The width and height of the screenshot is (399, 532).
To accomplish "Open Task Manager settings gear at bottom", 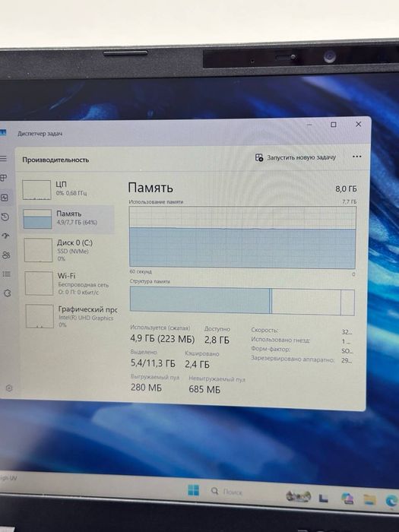I will click(9, 388).
